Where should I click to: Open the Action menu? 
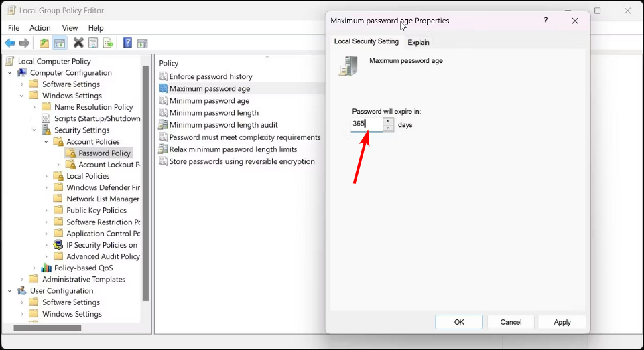pos(40,28)
